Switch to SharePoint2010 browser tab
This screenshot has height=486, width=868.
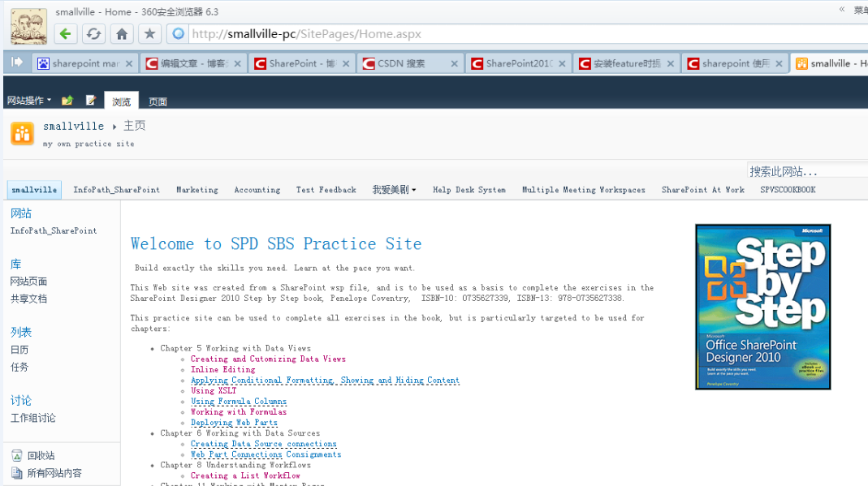(x=519, y=63)
